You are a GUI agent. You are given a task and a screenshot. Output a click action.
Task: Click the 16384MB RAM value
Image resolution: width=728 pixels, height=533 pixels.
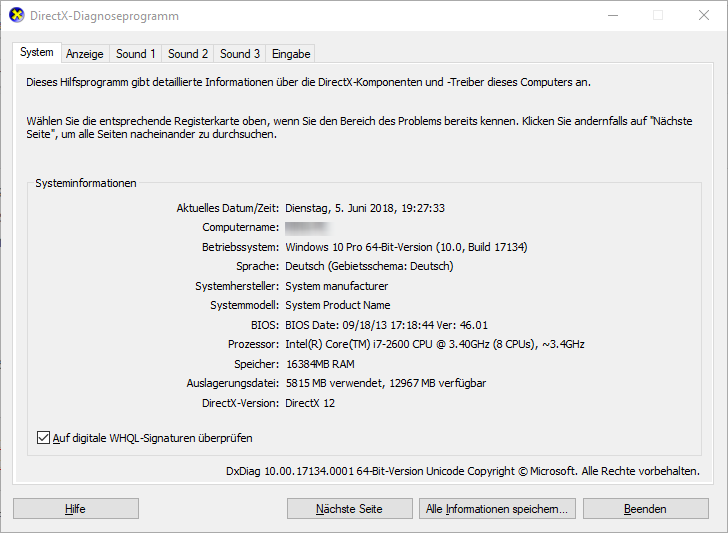coord(320,364)
